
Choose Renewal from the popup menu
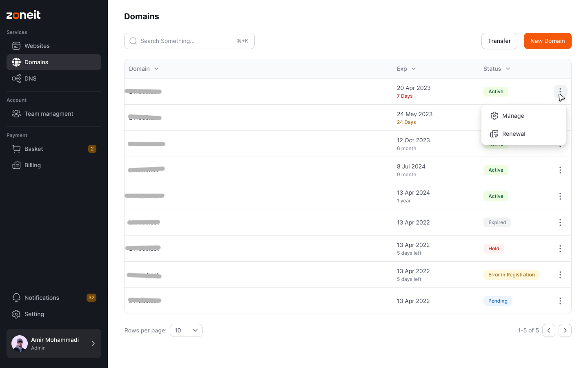(524, 134)
